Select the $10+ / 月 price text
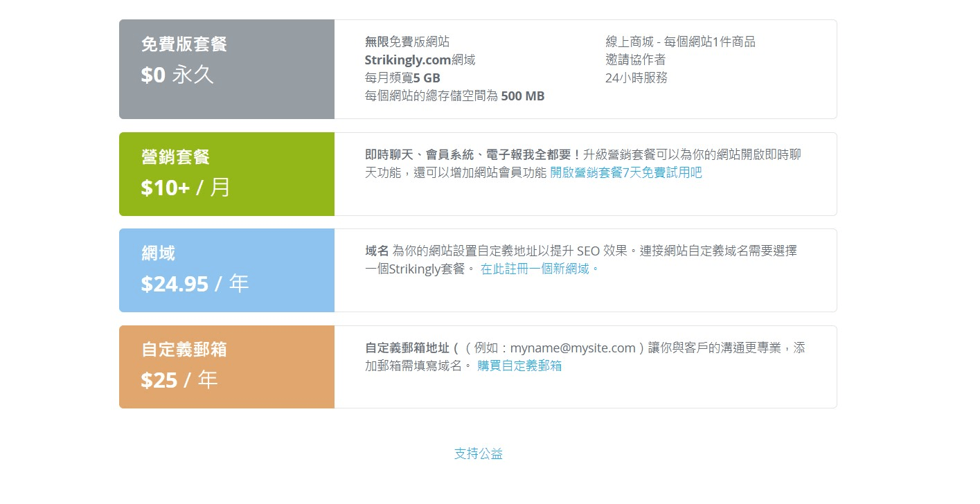 coord(186,188)
